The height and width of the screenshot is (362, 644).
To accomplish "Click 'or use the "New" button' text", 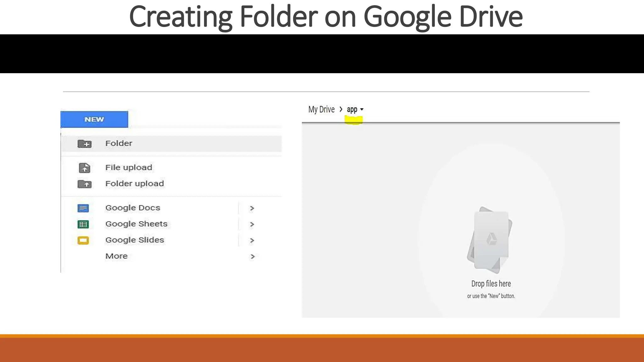I will pyautogui.click(x=491, y=296).
